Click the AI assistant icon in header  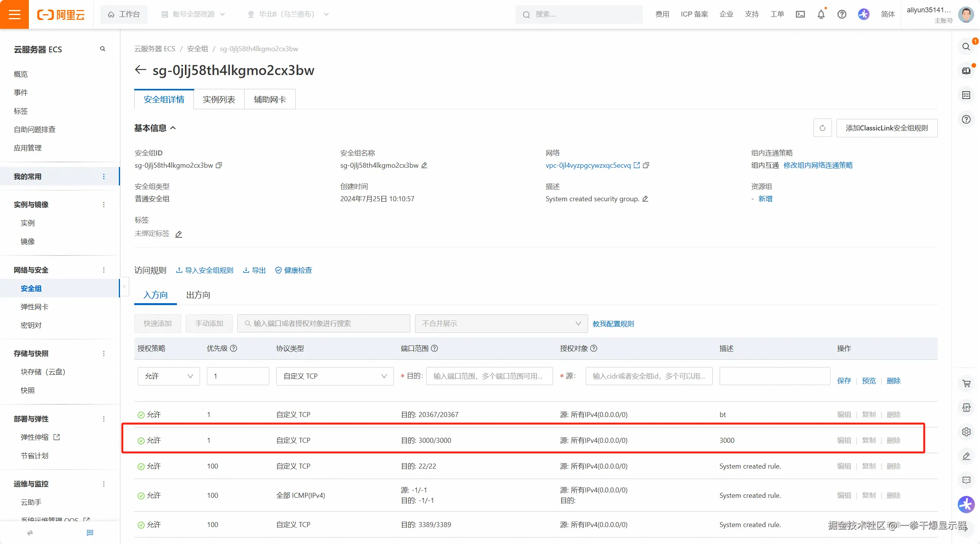pos(863,14)
